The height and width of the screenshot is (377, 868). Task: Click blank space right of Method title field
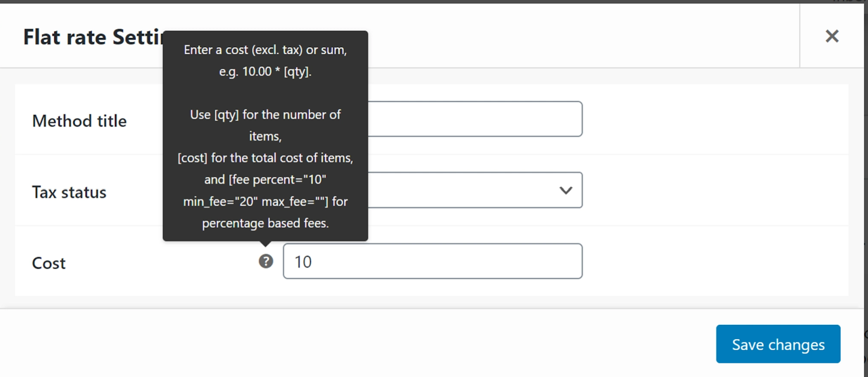tap(705, 119)
